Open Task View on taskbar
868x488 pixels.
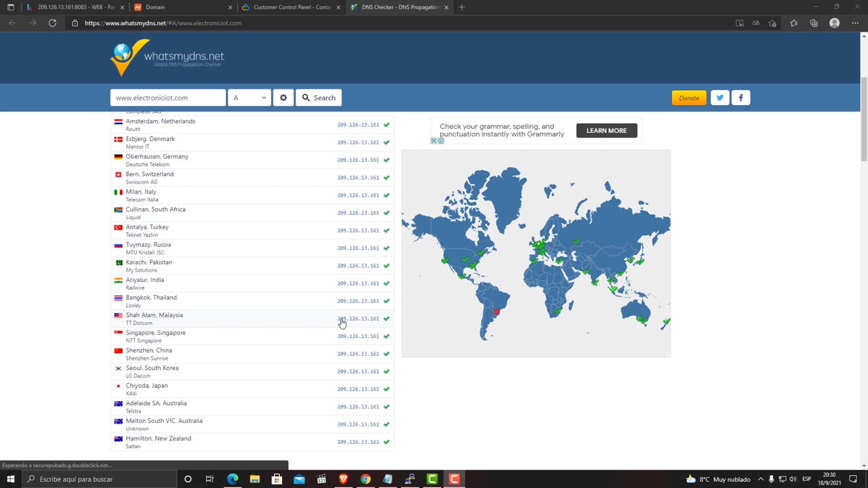[210, 479]
